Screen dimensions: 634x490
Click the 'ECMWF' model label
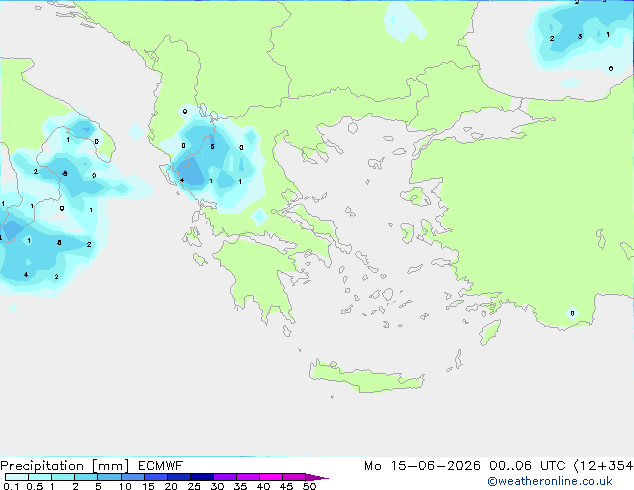[x=161, y=466]
